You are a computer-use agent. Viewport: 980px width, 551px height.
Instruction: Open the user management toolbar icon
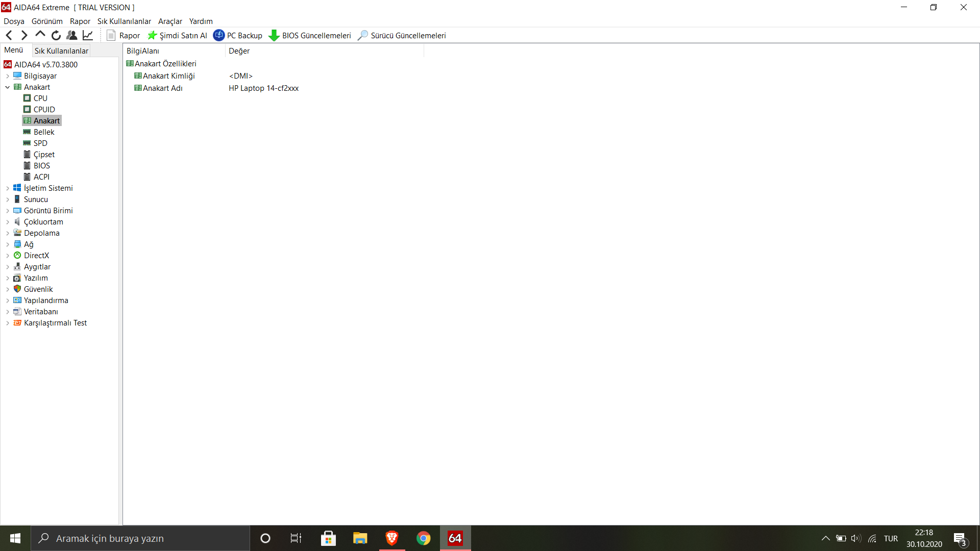pyautogui.click(x=72, y=35)
